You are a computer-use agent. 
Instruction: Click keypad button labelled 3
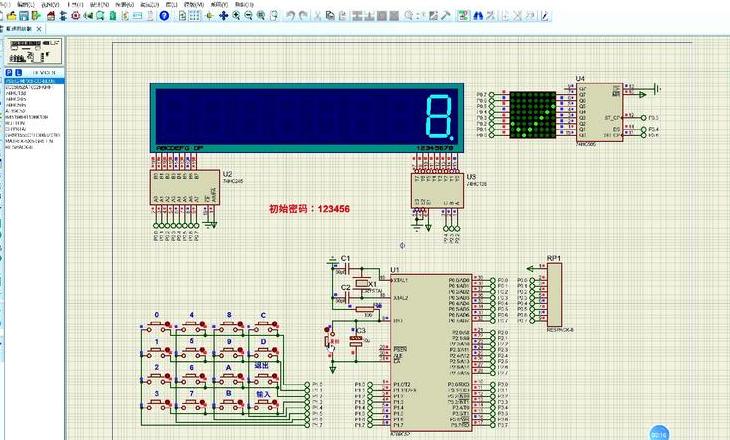tap(156, 403)
